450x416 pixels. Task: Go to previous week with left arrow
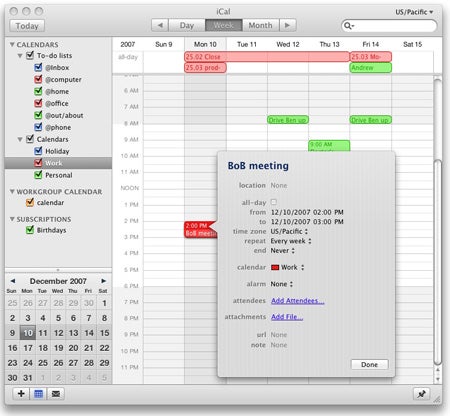160,25
